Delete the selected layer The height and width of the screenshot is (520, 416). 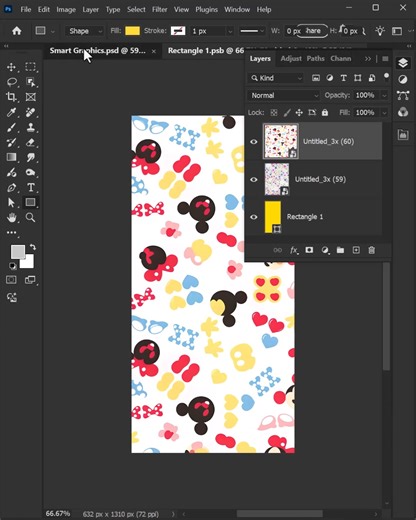coord(372,250)
